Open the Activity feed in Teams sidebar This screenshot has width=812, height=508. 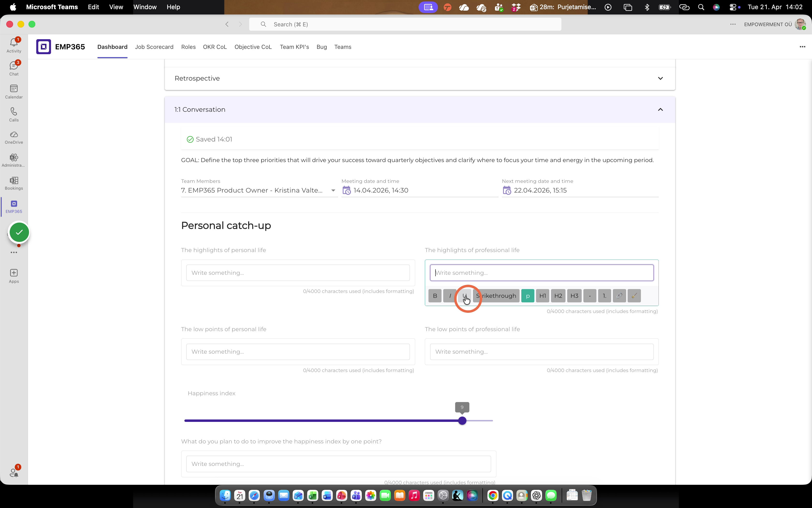pos(14,45)
